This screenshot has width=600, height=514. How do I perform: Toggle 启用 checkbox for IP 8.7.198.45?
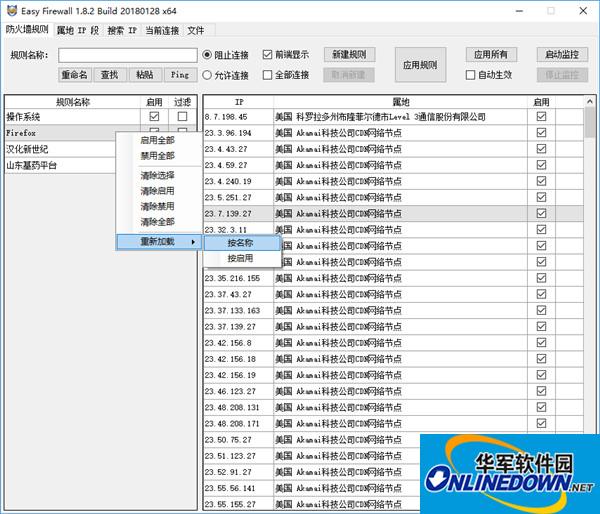[x=541, y=116]
